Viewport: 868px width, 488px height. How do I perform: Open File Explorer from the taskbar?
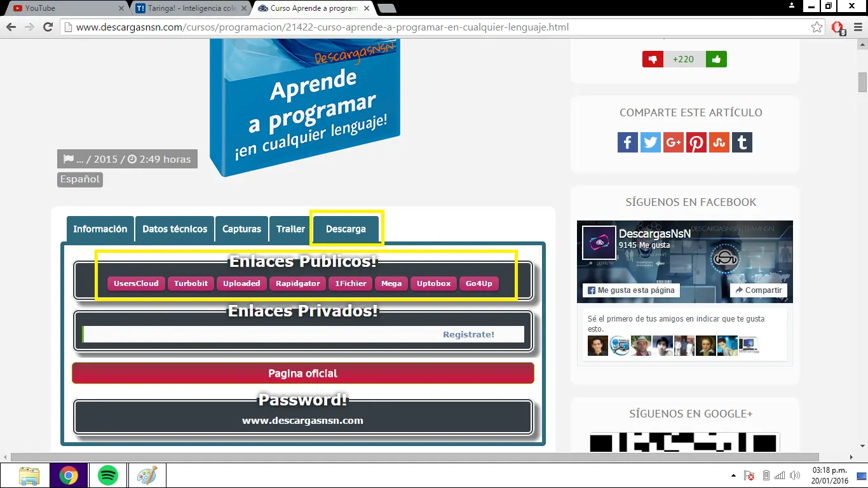coord(29,475)
